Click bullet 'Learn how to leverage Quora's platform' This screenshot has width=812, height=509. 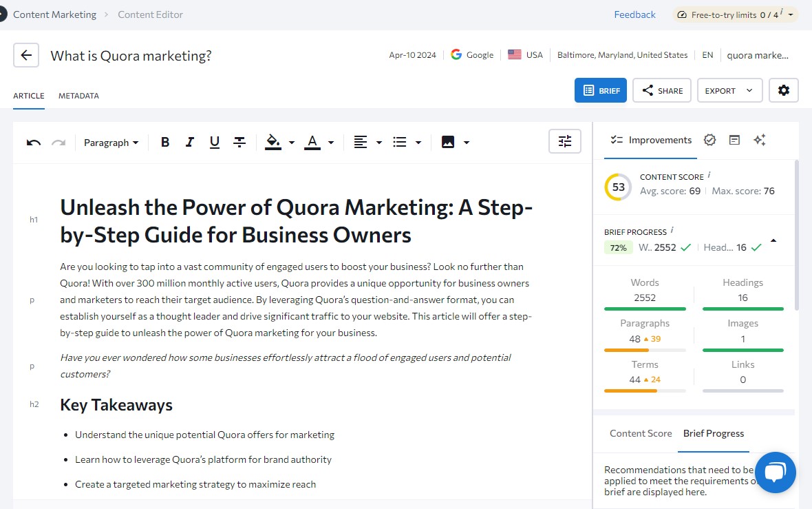[x=203, y=459]
